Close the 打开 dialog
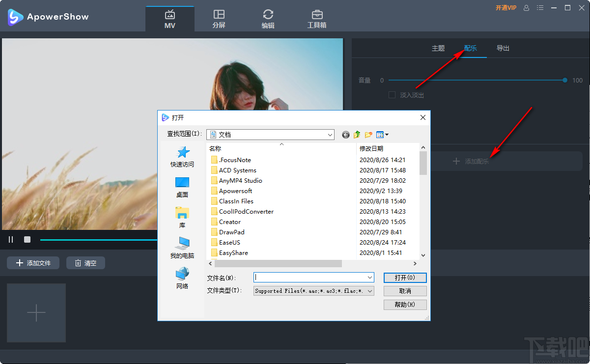 [422, 117]
